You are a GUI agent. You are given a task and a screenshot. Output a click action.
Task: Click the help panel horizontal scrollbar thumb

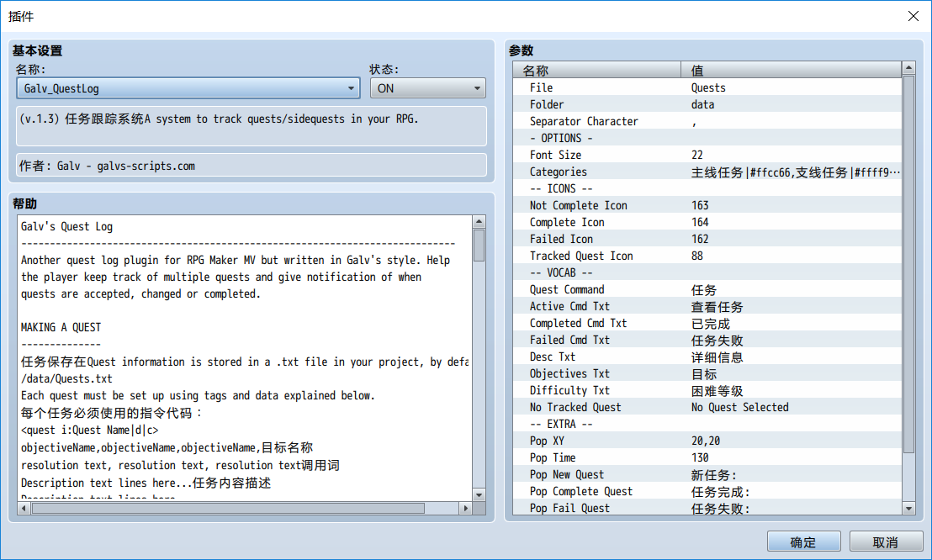pos(228,508)
